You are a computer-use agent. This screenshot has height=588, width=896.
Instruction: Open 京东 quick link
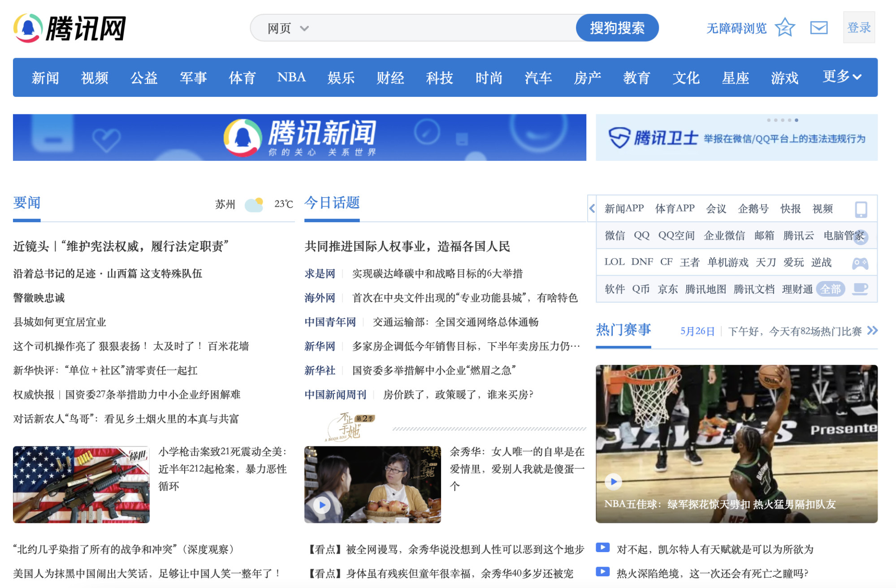coord(667,289)
